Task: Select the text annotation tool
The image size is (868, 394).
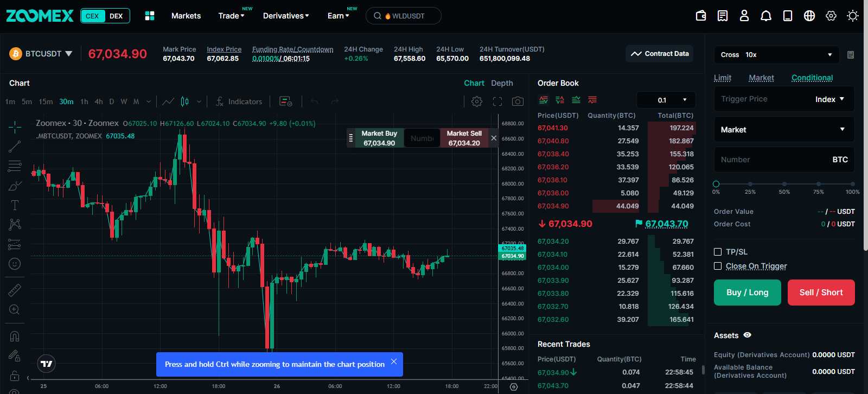Action: 15,205
